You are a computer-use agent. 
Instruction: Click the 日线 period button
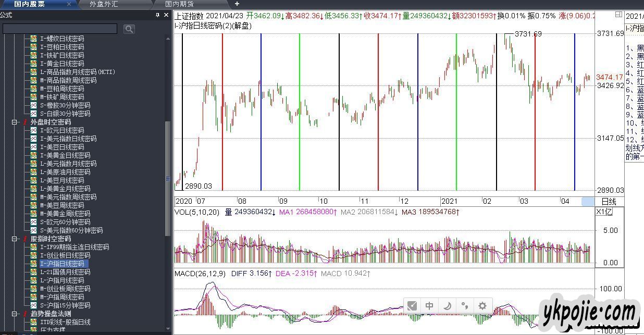coord(609,201)
